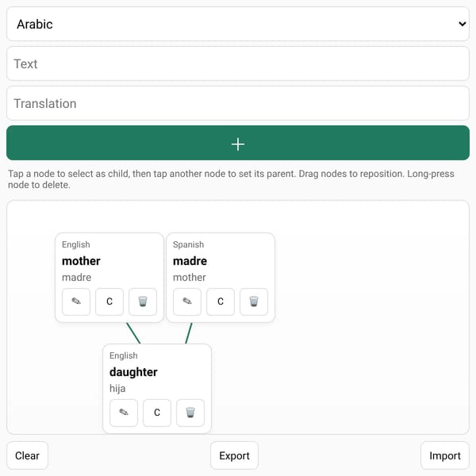476x476 pixels.
Task: Delete the daughter node via trash icon
Action: pyautogui.click(x=190, y=413)
